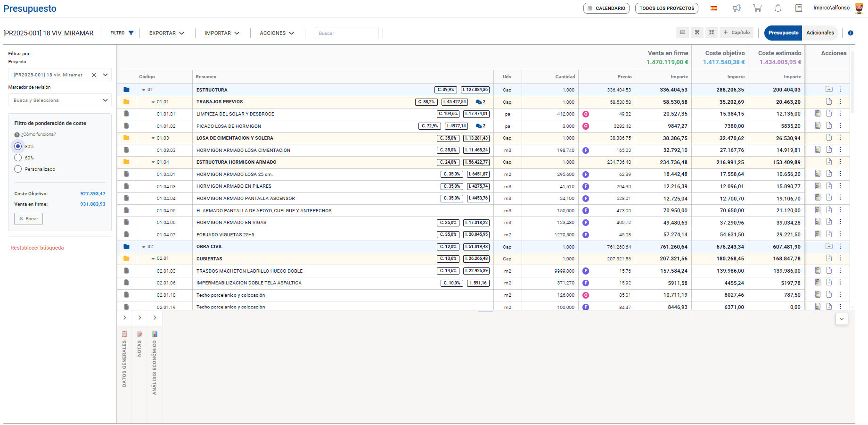The image size is (868, 425).
Task: Click the Buscar search field
Action: 346,33
